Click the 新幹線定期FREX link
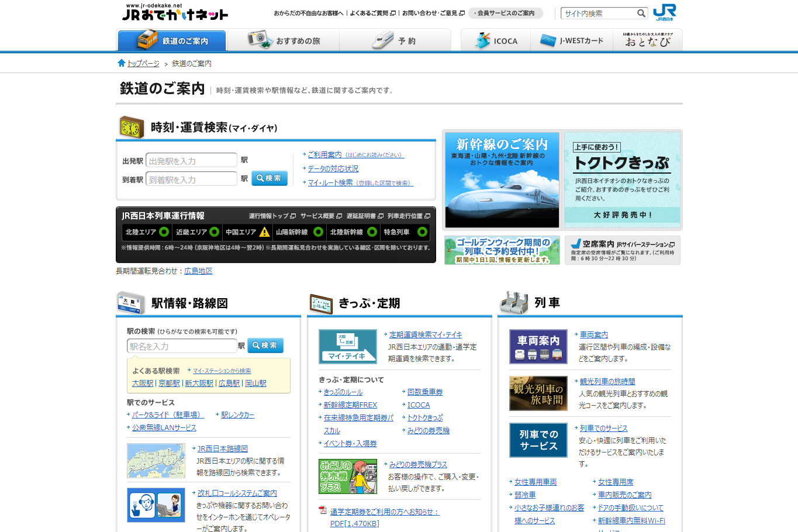The image size is (798, 532). click(351, 405)
